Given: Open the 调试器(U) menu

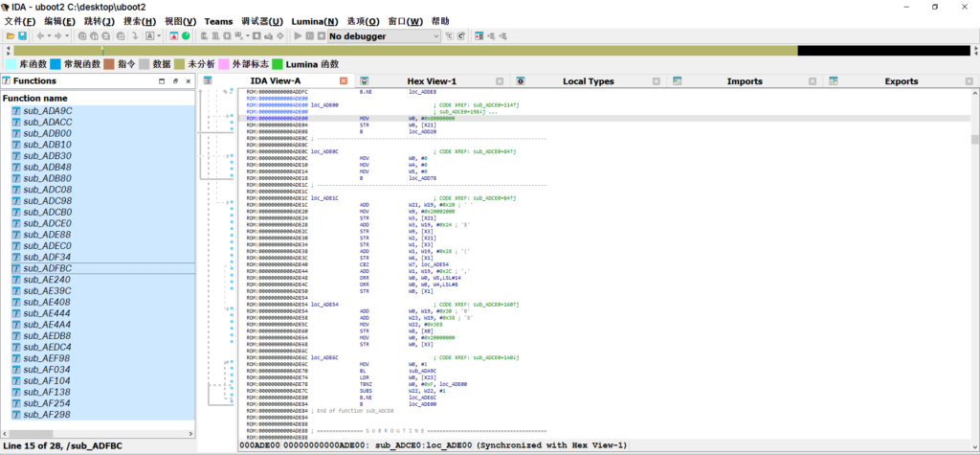Looking at the screenshot, I should (x=262, y=21).
